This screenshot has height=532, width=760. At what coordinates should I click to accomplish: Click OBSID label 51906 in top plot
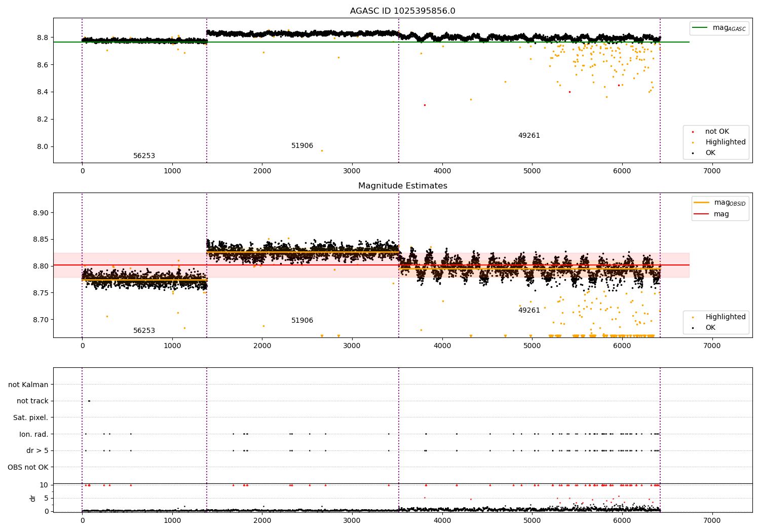coord(302,146)
